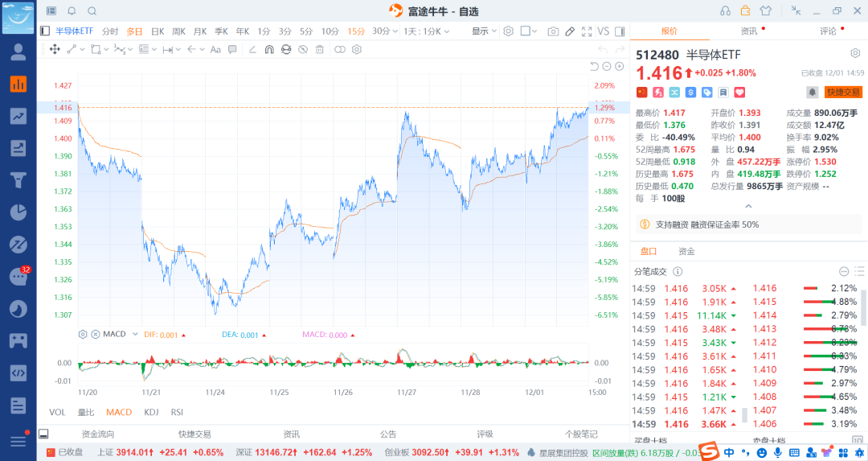Screen dimensions: 868x461
Task: Open the code editor icon in left sidebar
Action: click(x=18, y=373)
